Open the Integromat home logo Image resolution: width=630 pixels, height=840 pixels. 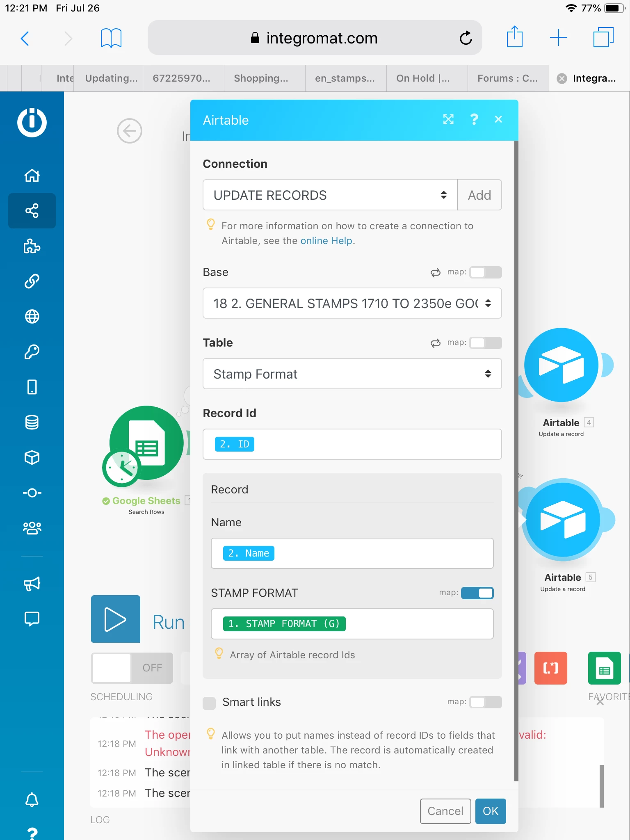[x=32, y=122]
